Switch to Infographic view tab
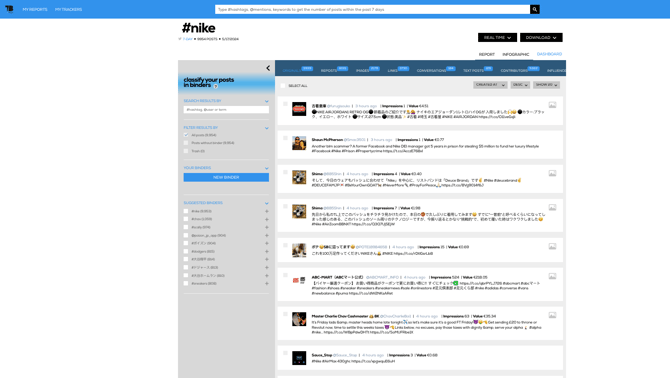The image size is (670, 378). [x=516, y=55]
